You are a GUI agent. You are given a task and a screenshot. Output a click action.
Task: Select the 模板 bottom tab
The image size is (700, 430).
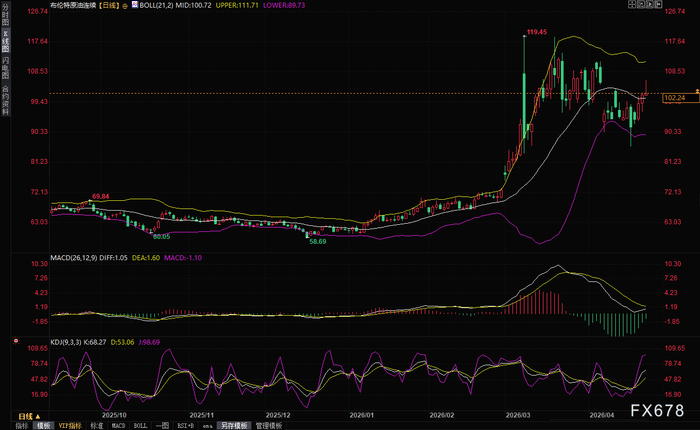[44, 426]
